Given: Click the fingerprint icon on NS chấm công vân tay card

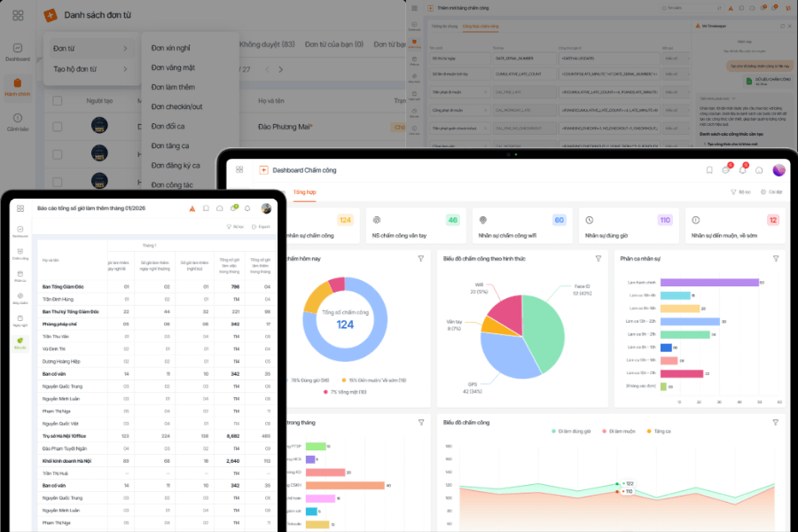Looking at the screenshot, I should tap(376, 218).
